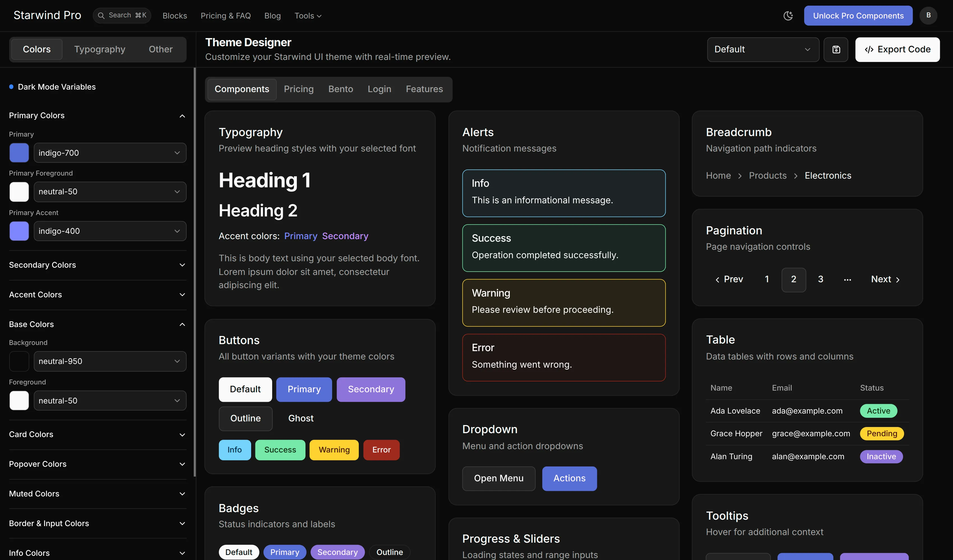Select page 3 in pagination
This screenshot has width=953, height=560.
coord(821,279)
